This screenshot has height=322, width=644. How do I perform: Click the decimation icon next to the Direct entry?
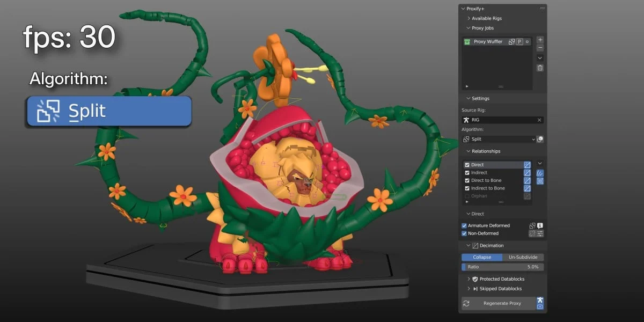click(x=527, y=164)
